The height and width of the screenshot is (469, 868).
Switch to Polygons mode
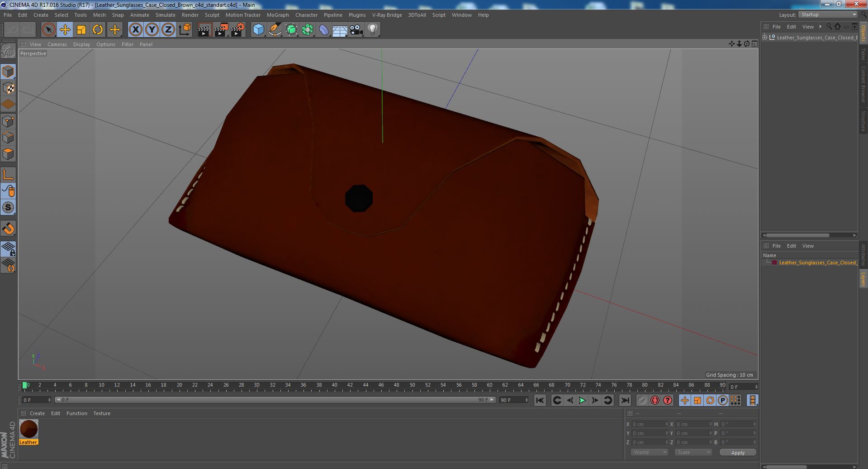pos(8,154)
